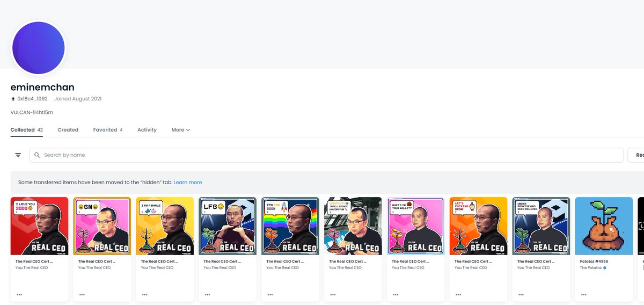Open the three-dot menu under the I AM A WHALE card
The image size is (644, 305).
pyautogui.click(x=145, y=294)
